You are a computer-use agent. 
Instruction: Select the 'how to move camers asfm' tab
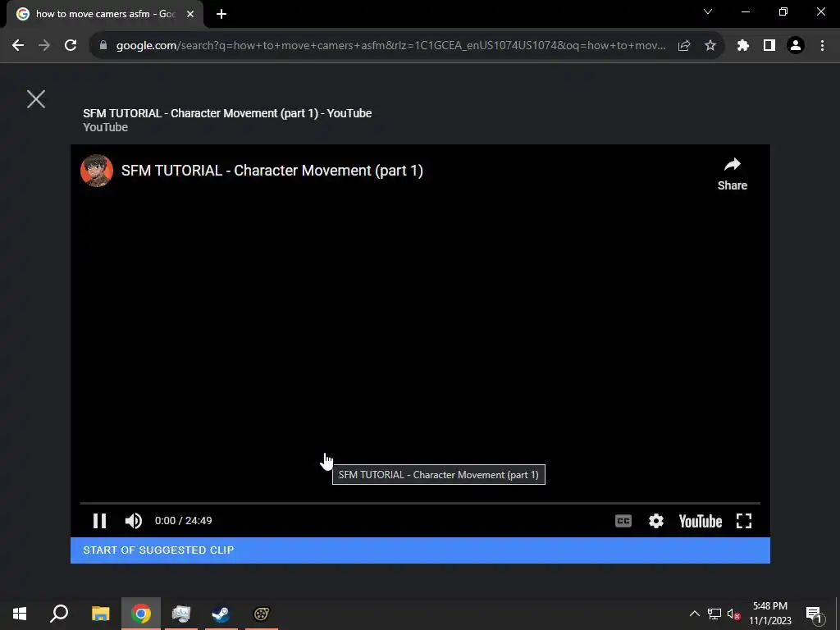(x=104, y=14)
